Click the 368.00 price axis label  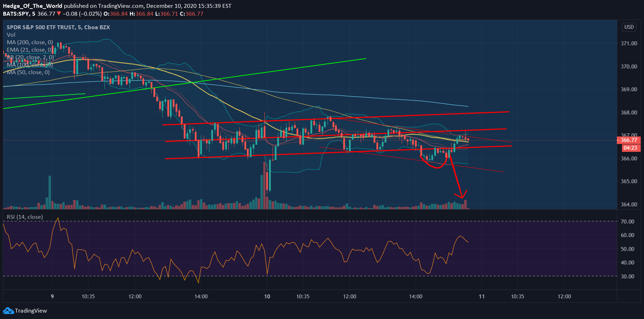tap(629, 113)
